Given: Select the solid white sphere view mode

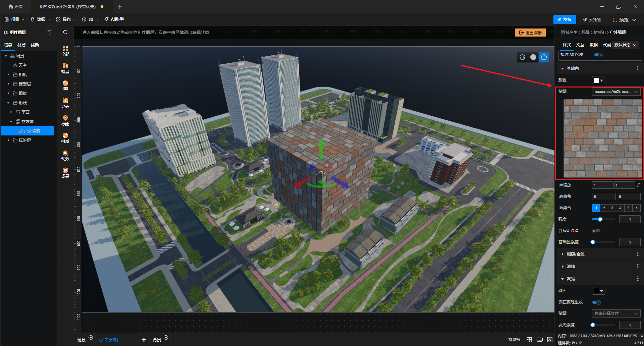Looking at the screenshot, I should coord(533,57).
